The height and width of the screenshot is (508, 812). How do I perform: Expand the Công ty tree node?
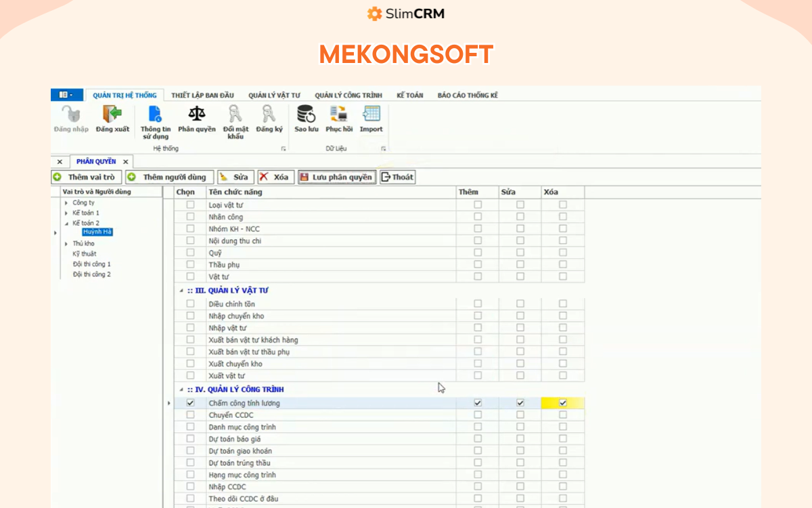coord(66,203)
